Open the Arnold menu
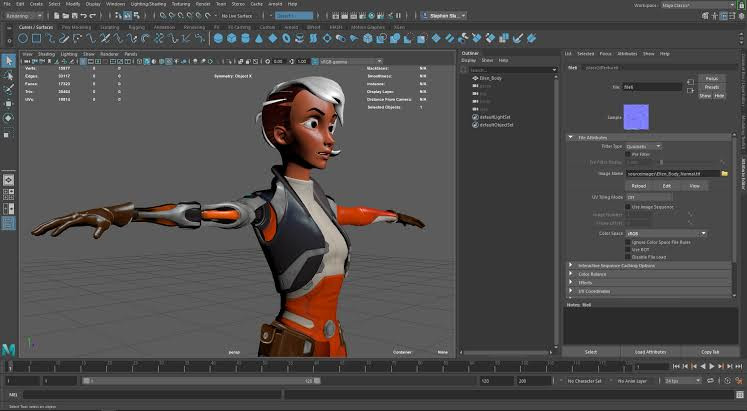 coord(275,4)
